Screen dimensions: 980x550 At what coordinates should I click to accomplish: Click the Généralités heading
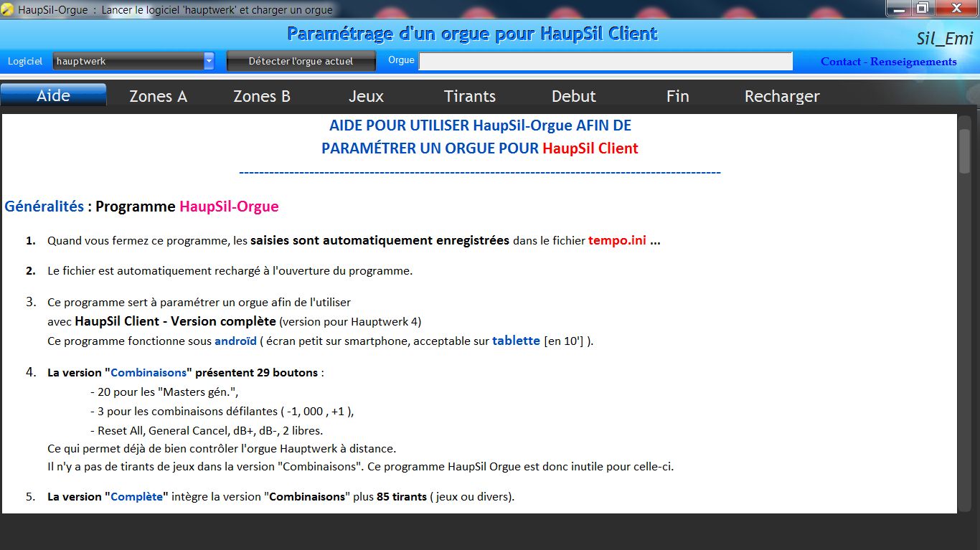tap(44, 207)
